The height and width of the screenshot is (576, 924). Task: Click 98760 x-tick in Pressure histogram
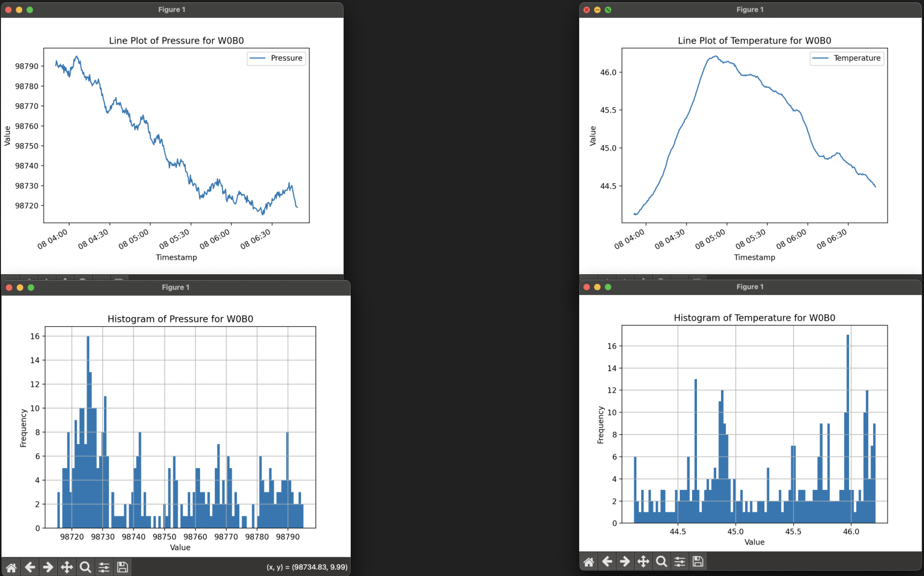(x=195, y=537)
